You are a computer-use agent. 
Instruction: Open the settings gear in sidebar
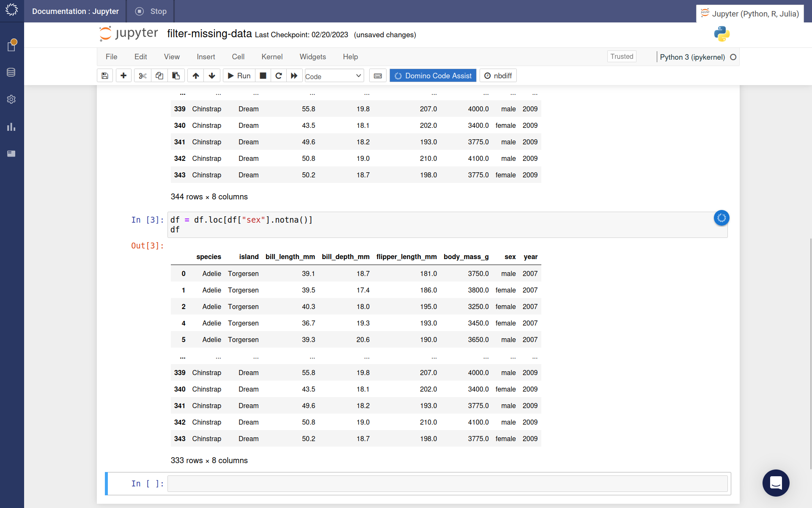click(x=11, y=99)
